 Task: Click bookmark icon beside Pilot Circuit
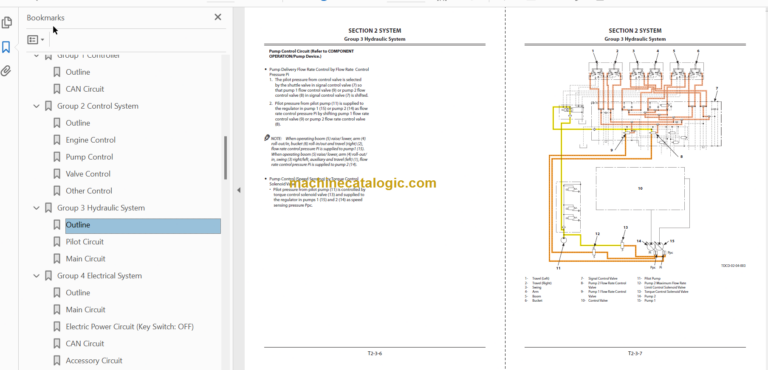(57, 242)
